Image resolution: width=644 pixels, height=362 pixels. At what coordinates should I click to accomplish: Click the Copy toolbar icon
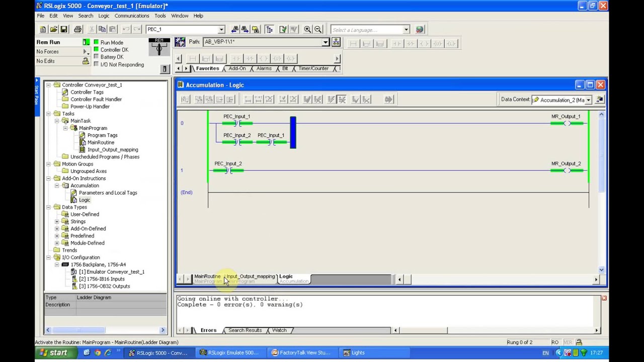coord(102,30)
